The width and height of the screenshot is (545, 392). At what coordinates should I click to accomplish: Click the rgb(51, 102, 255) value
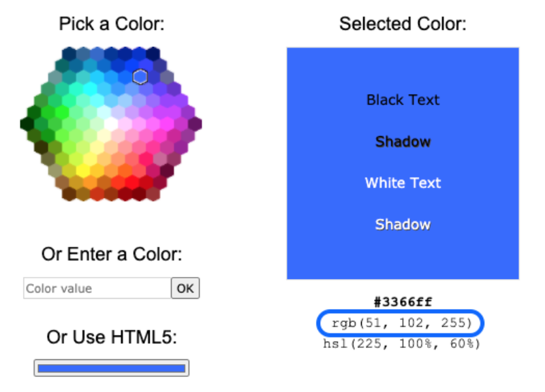[401, 323]
